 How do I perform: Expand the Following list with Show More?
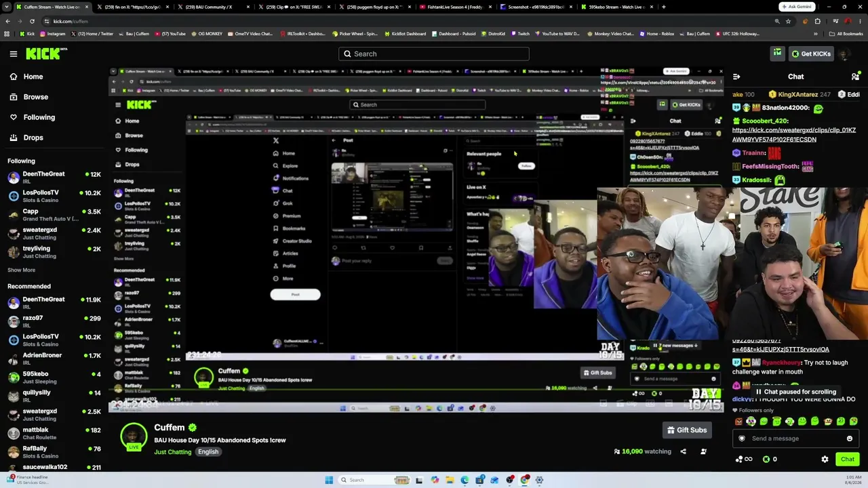pyautogui.click(x=21, y=270)
